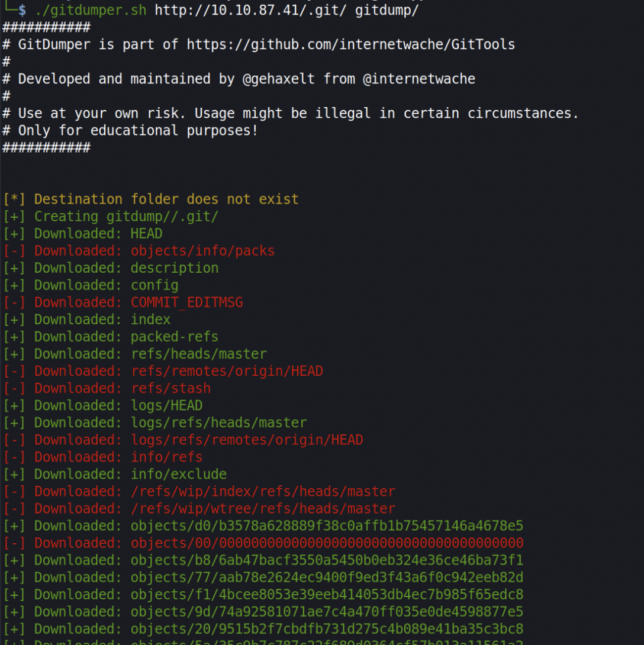Click the GitTools GitHub URL in banner
The height and width of the screenshot is (645, 644).
350,44
